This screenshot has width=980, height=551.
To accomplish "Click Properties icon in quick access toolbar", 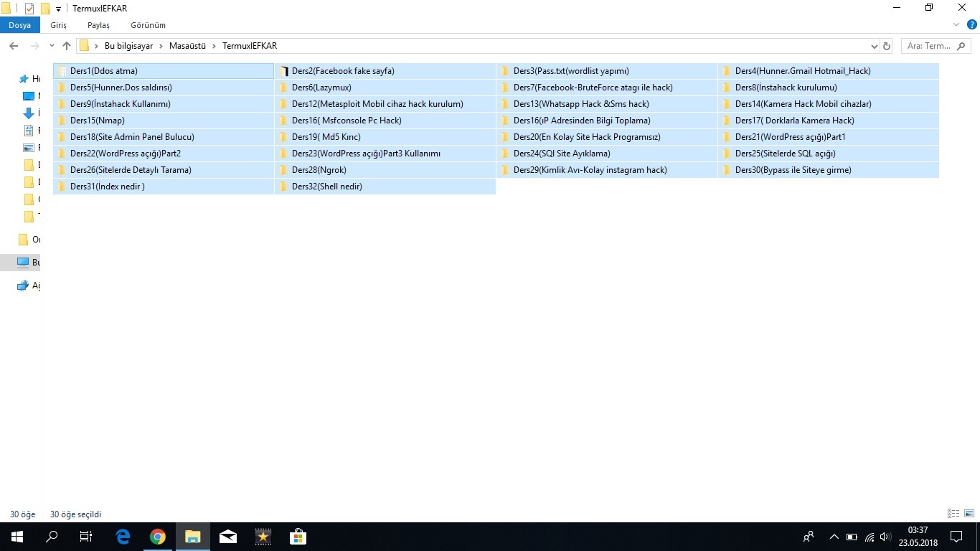I will pos(29,9).
